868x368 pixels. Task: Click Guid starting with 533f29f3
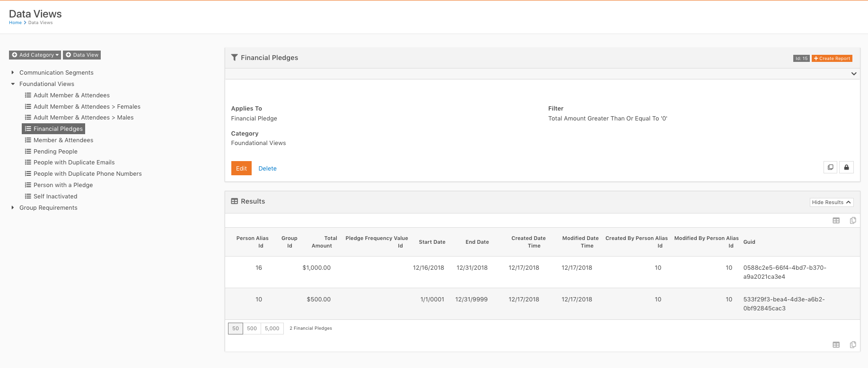pos(784,304)
